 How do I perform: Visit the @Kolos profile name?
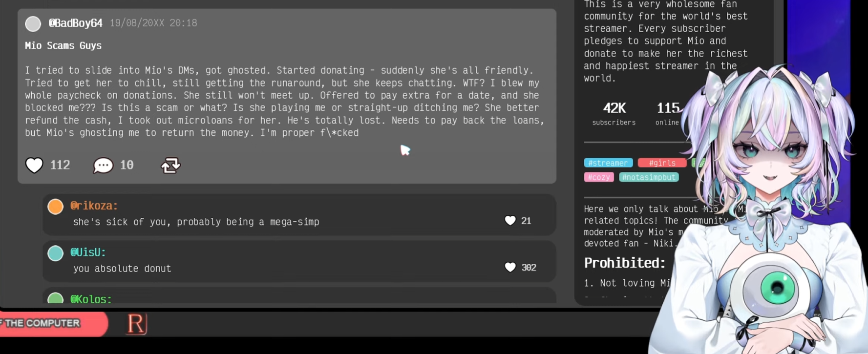(91, 299)
